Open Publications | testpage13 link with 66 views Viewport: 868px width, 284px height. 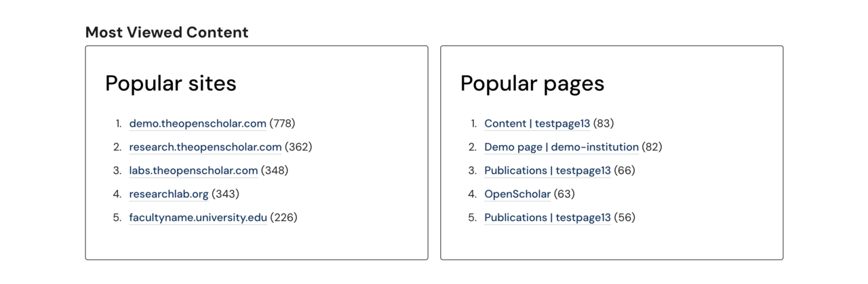[547, 171]
